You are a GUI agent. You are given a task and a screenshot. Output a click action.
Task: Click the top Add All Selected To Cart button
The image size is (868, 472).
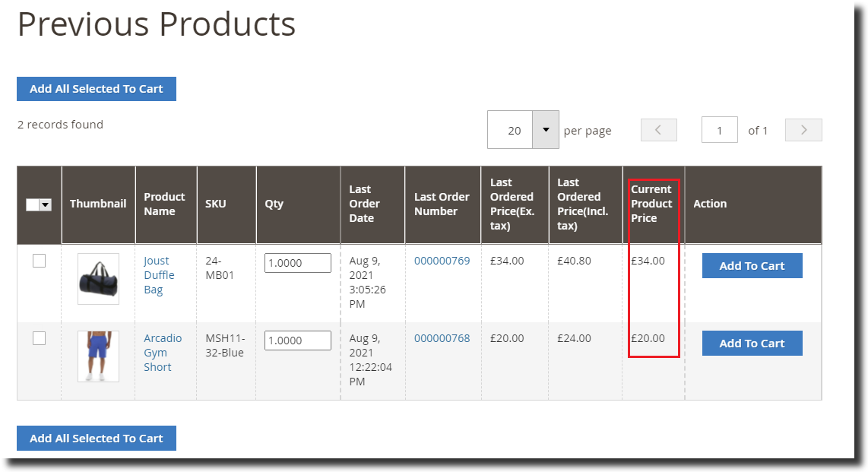96,89
